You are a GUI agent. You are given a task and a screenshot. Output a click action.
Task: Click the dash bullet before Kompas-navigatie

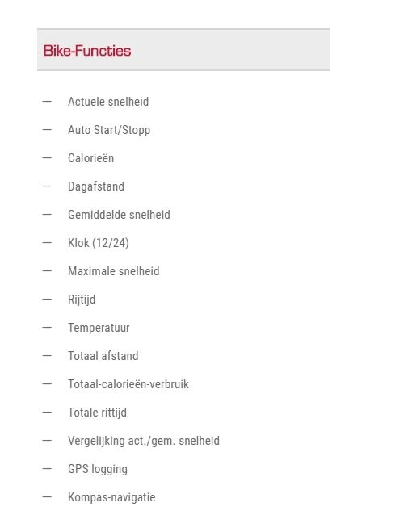tap(47, 497)
